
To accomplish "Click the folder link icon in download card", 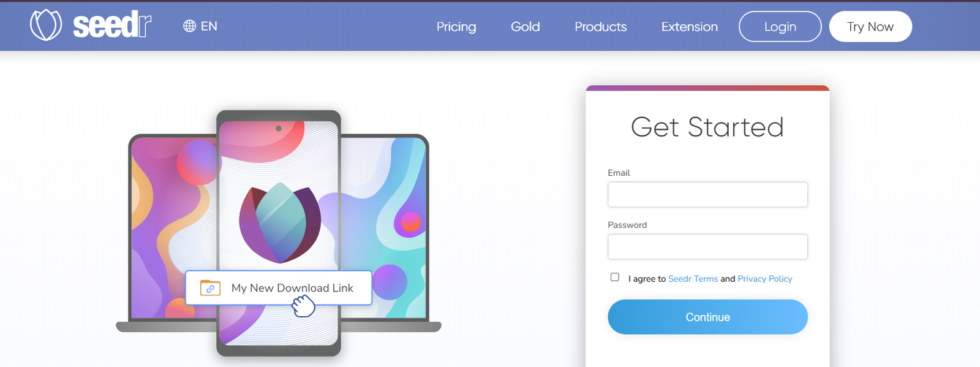I will click(x=210, y=288).
